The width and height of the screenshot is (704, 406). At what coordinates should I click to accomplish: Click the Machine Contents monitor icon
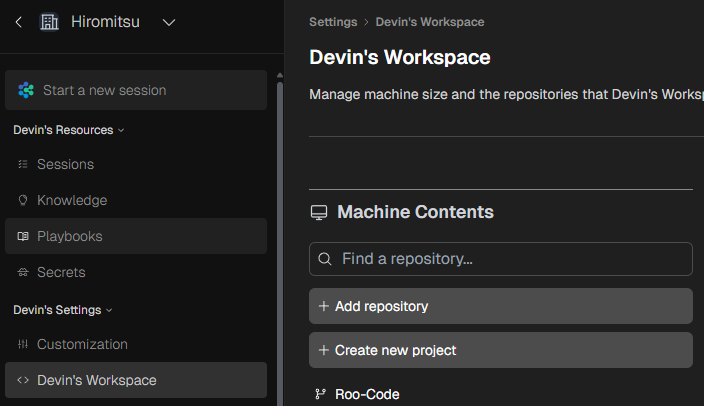[319, 212]
